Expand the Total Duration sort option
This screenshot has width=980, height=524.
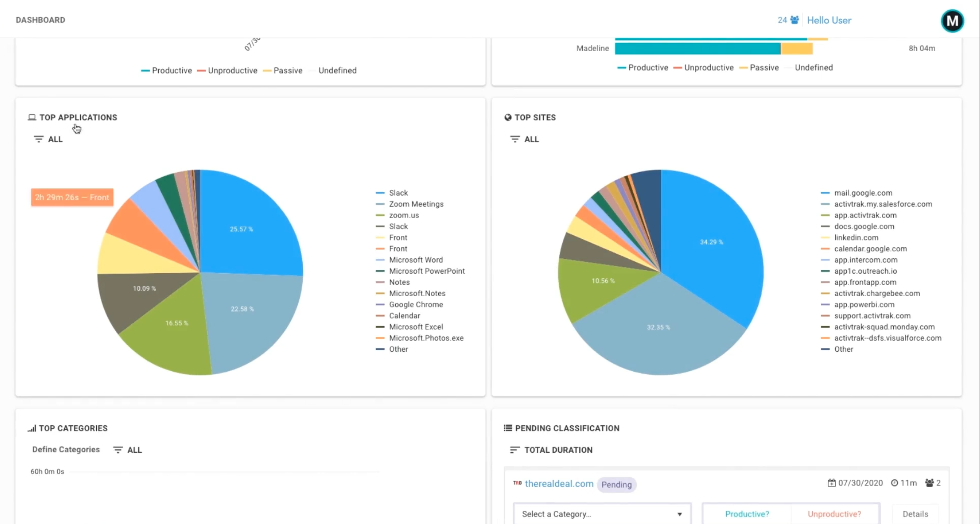(558, 450)
